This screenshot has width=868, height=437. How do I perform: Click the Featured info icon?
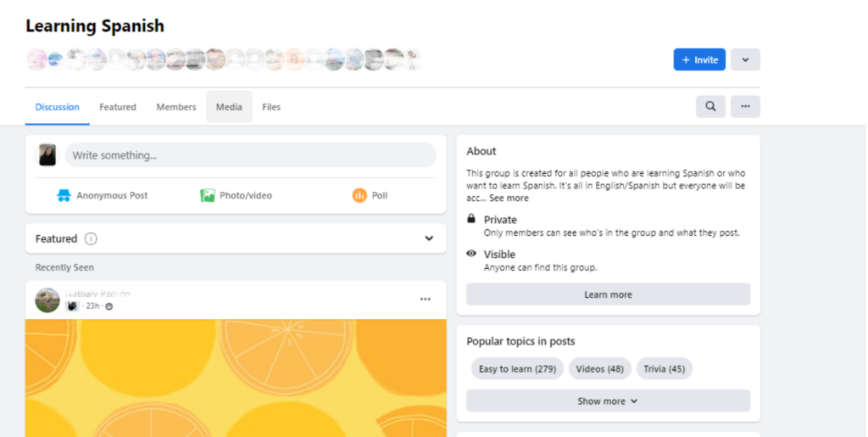point(91,238)
